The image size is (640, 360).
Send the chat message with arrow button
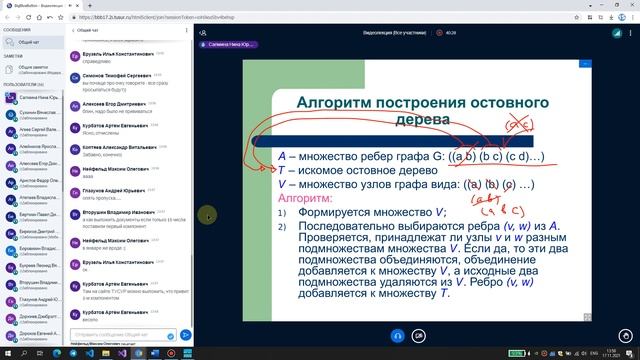tap(185, 335)
